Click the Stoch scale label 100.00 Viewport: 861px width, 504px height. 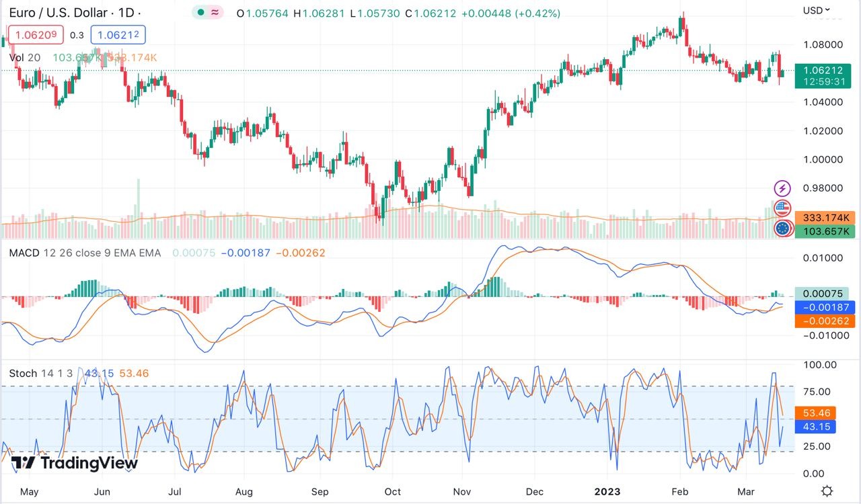click(821, 365)
